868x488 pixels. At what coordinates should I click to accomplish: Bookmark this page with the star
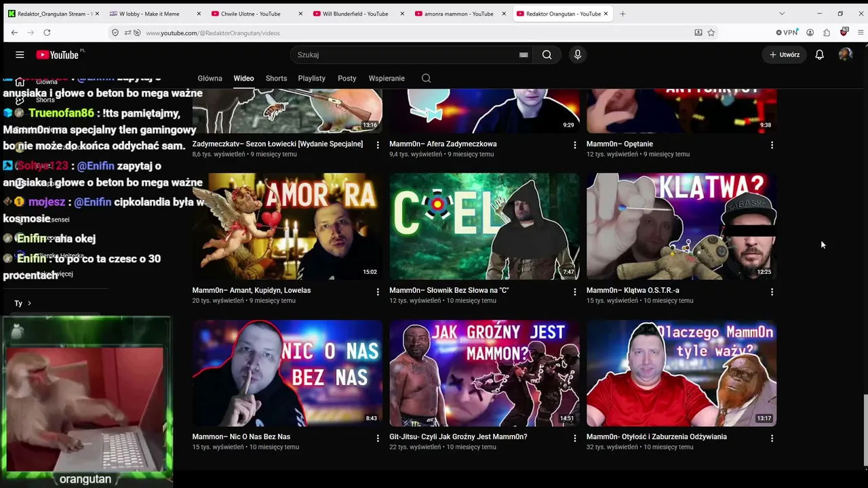[711, 33]
